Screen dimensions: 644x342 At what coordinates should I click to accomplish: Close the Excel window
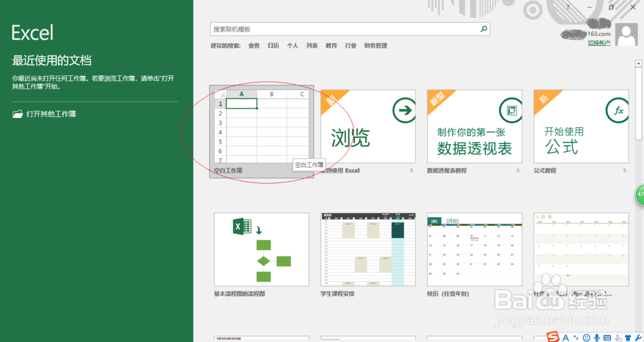click(x=633, y=7)
